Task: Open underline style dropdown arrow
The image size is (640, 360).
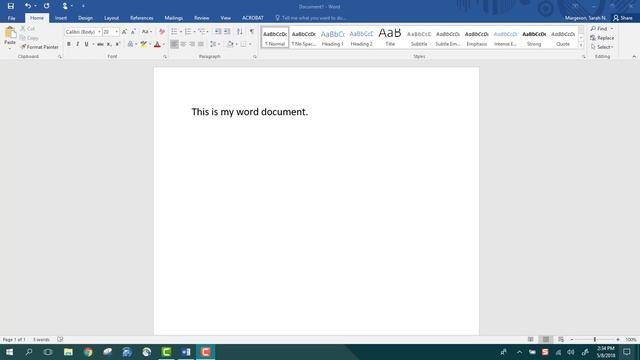Action: tap(93, 44)
